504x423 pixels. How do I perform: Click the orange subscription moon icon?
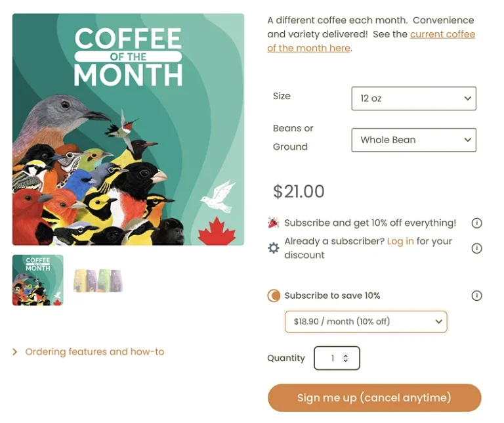pos(274,296)
